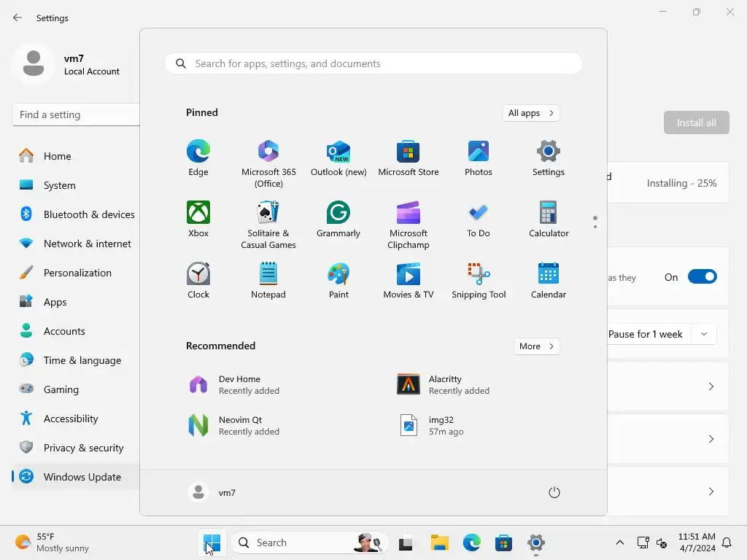Open Microsoft Clipchamp
Screen dimensions: 747x560
pyautogui.click(x=409, y=225)
